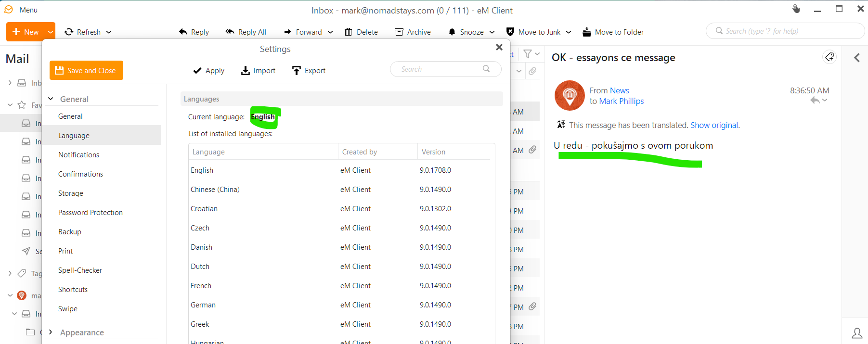Expand the Forward dropdown arrow
The height and width of the screenshot is (344, 868).
click(x=330, y=32)
